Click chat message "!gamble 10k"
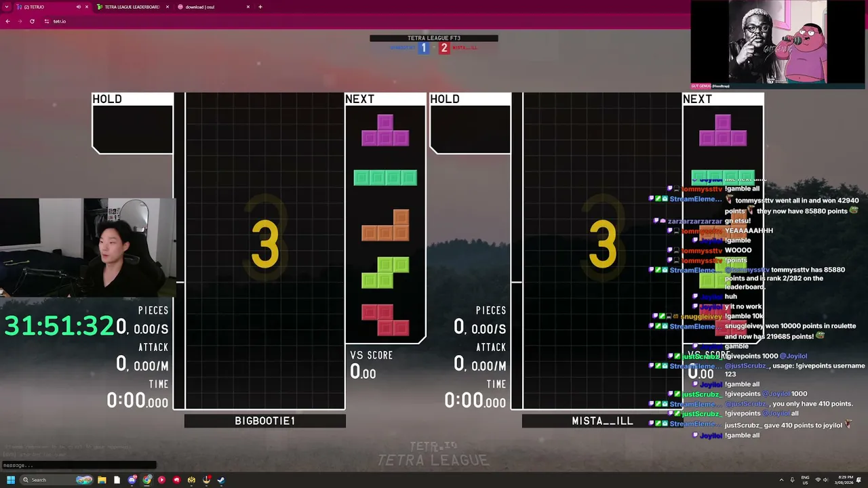Screen dimensions: 868x488 743,316
